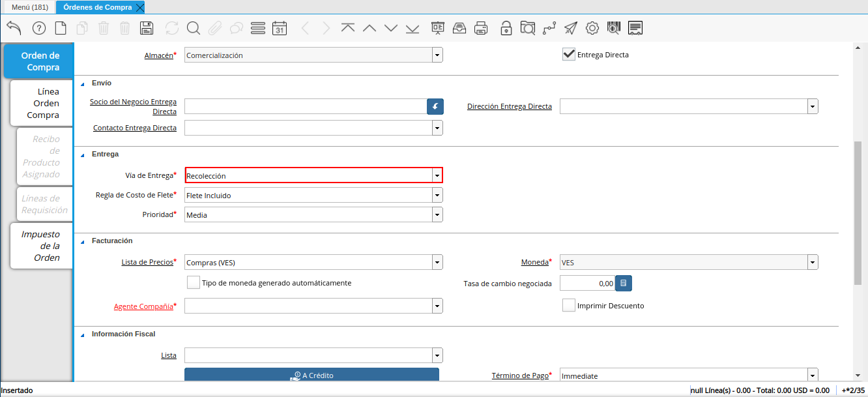Open the Help question mark icon
868x397 pixels.
39,28
